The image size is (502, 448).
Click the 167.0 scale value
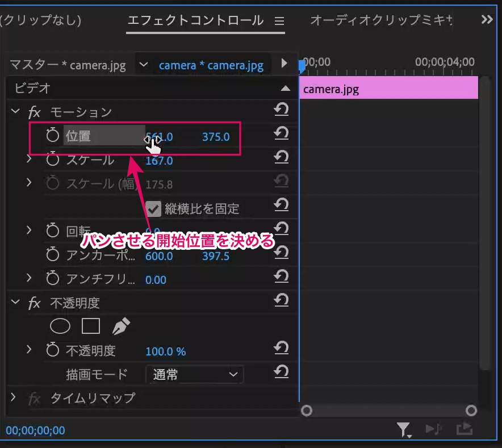coord(159,161)
